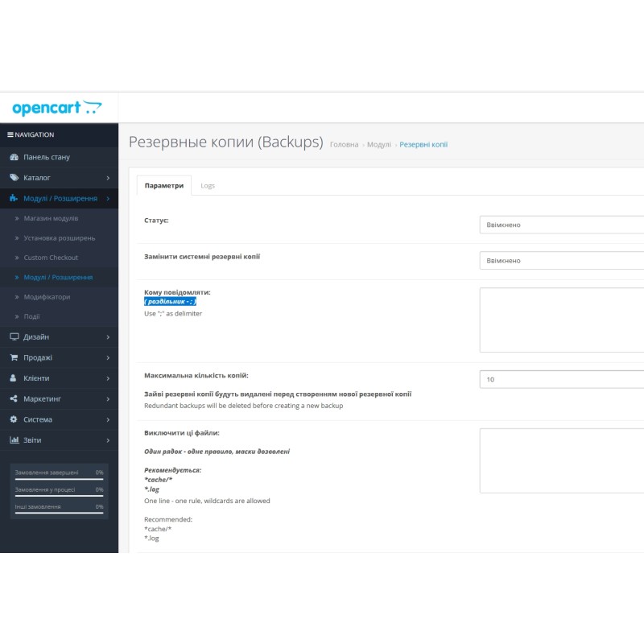Click the Модулі breadcrumb link
Image resolution: width=644 pixels, height=644 pixels.
tap(378, 145)
